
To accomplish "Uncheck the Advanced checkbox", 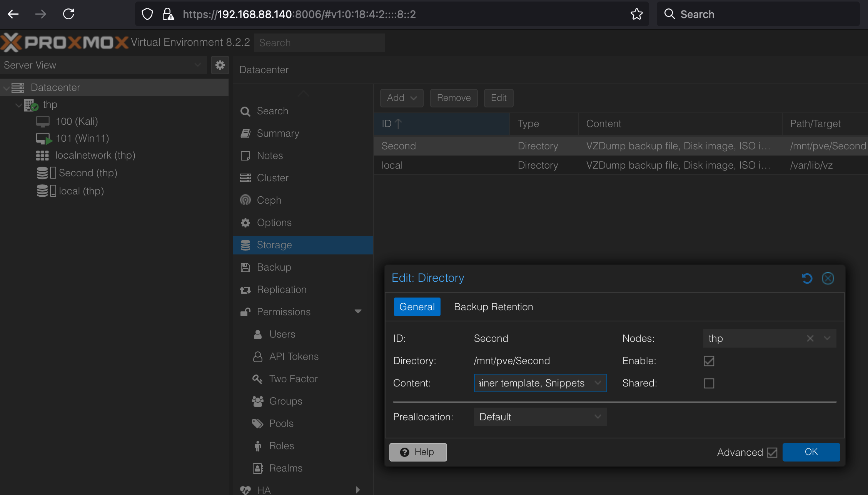I will (x=772, y=452).
